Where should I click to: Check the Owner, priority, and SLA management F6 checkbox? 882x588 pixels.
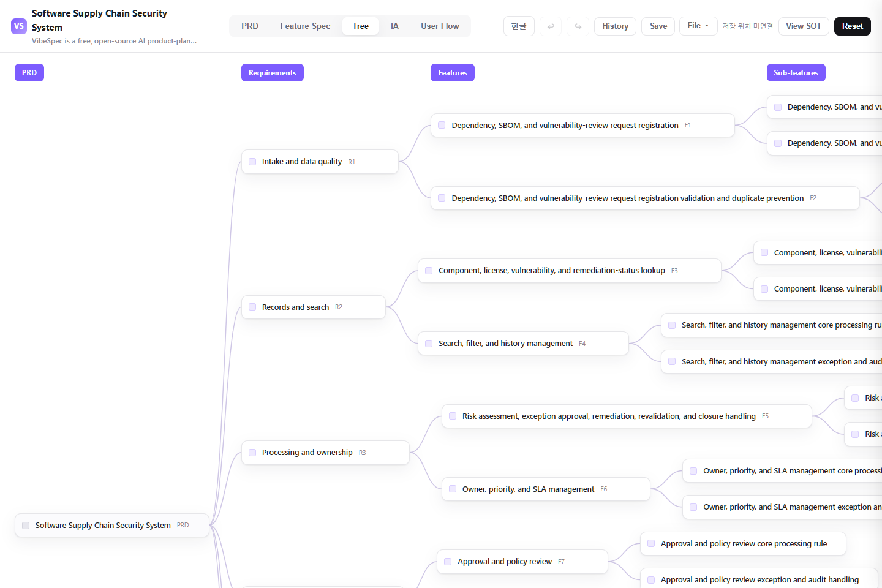(x=453, y=489)
